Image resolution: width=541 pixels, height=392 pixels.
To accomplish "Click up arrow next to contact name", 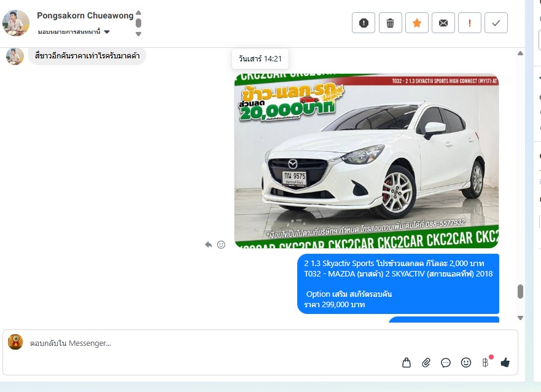I will tap(138, 12).
